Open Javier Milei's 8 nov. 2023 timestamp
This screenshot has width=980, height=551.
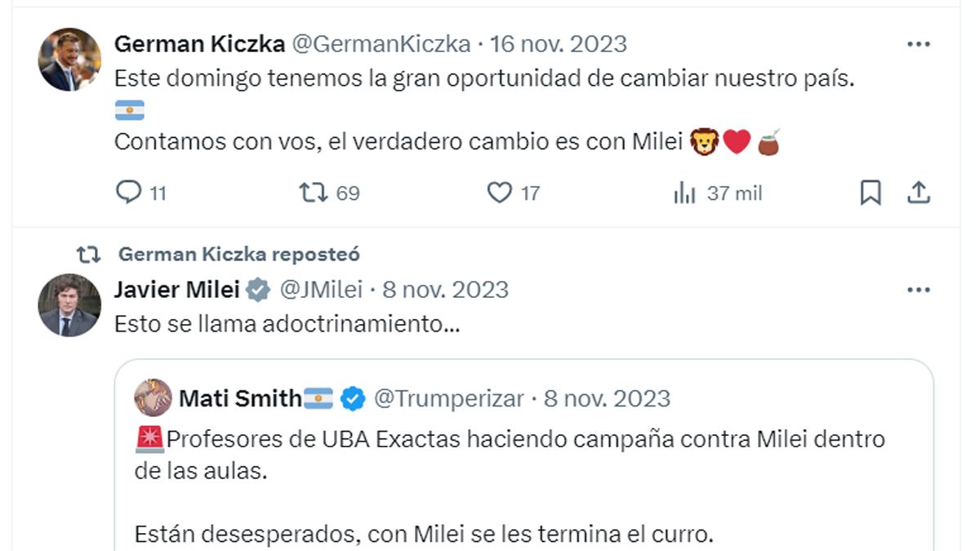446,290
